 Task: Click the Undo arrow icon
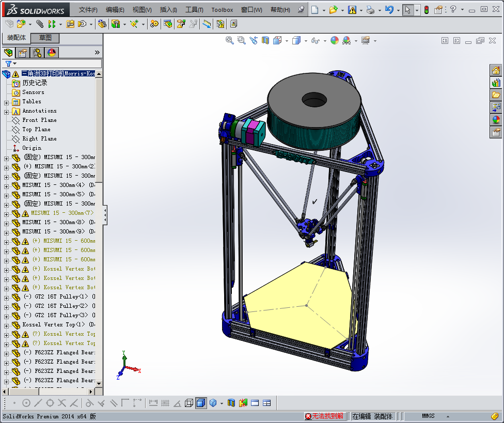click(389, 9)
